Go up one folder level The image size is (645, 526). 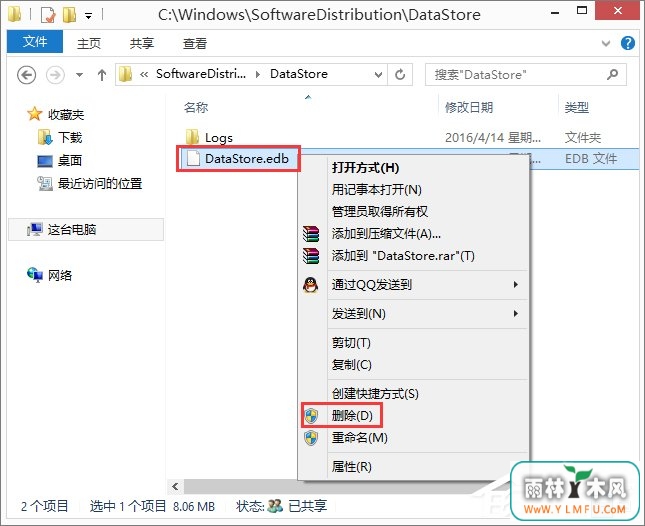(x=102, y=75)
